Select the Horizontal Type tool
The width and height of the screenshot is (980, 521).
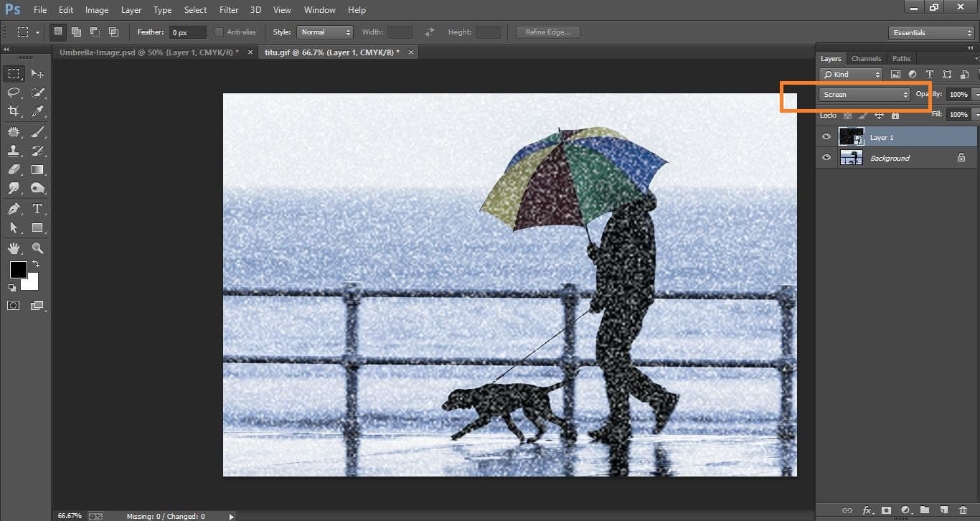tap(37, 208)
